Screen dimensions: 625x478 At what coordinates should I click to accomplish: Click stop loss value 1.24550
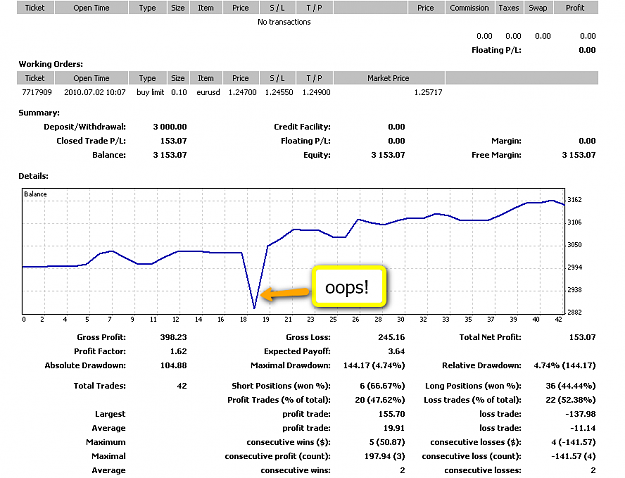(279, 92)
